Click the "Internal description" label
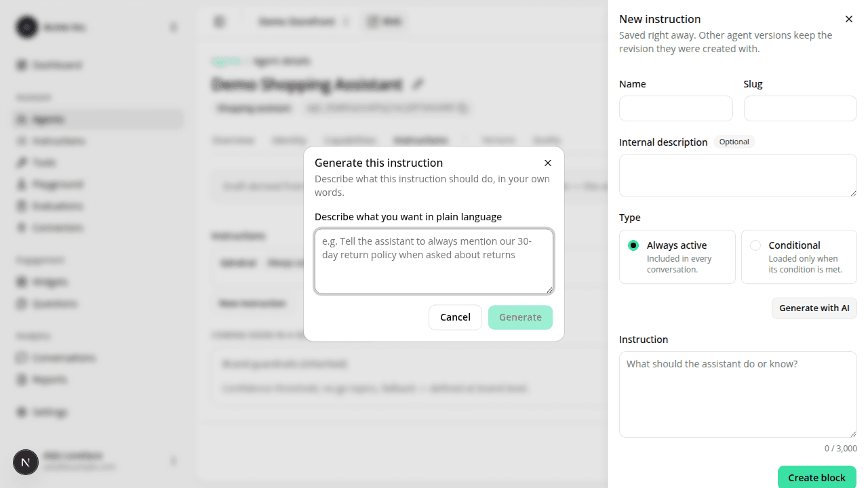 click(663, 142)
